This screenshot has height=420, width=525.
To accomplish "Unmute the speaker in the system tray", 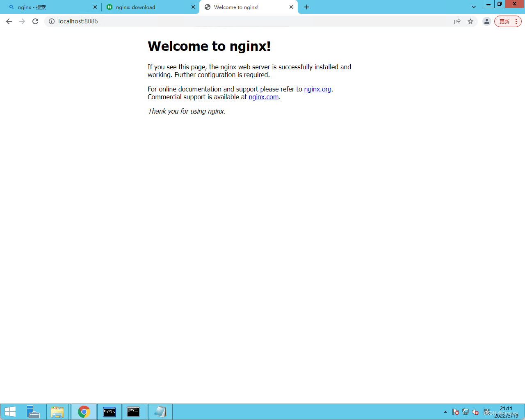I will [x=475, y=412].
